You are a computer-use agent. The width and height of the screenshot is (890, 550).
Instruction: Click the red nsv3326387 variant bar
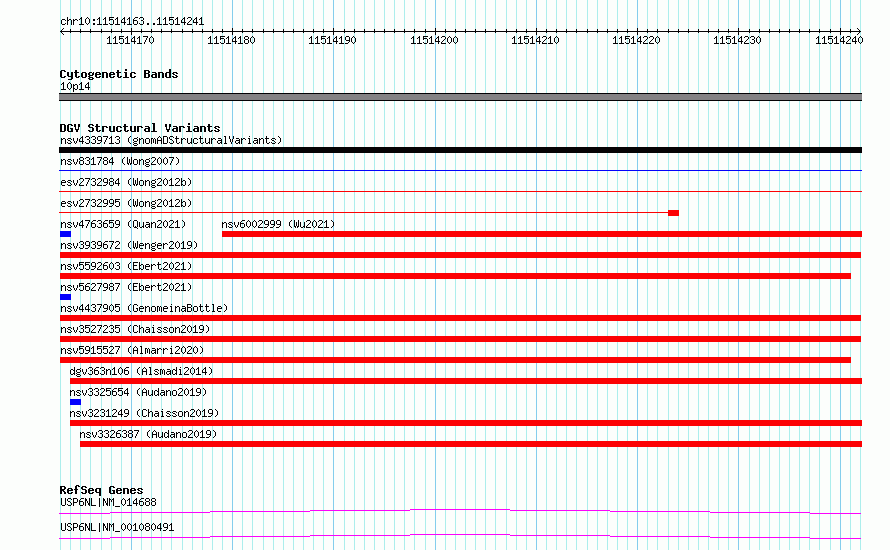(471, 444)
